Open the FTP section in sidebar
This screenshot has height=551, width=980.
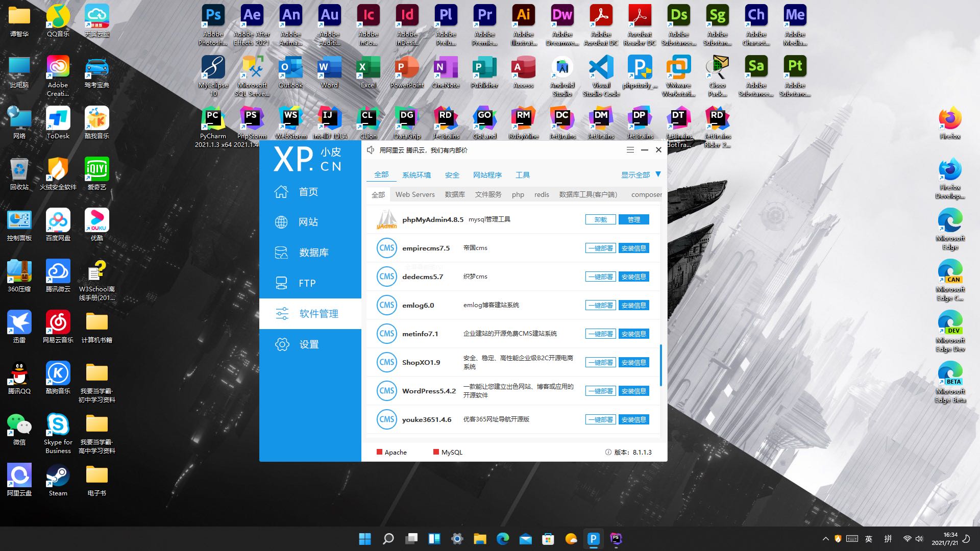click(306, 283)
